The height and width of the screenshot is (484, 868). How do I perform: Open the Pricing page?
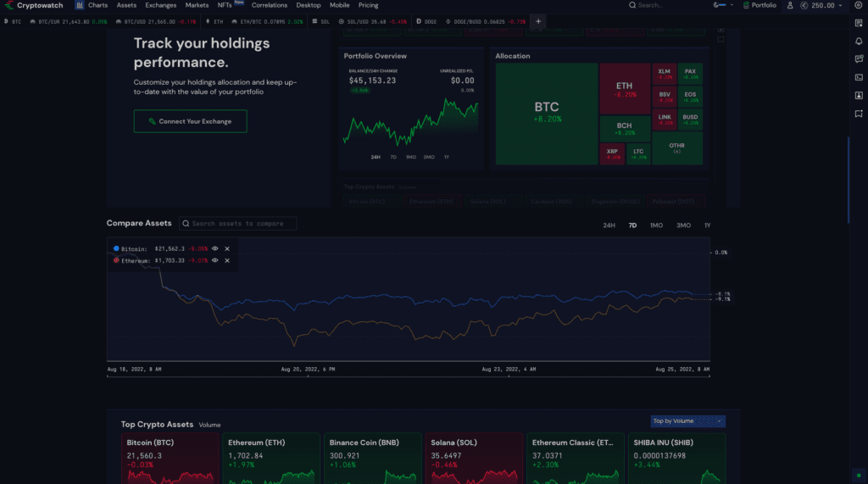coord(368,5)
